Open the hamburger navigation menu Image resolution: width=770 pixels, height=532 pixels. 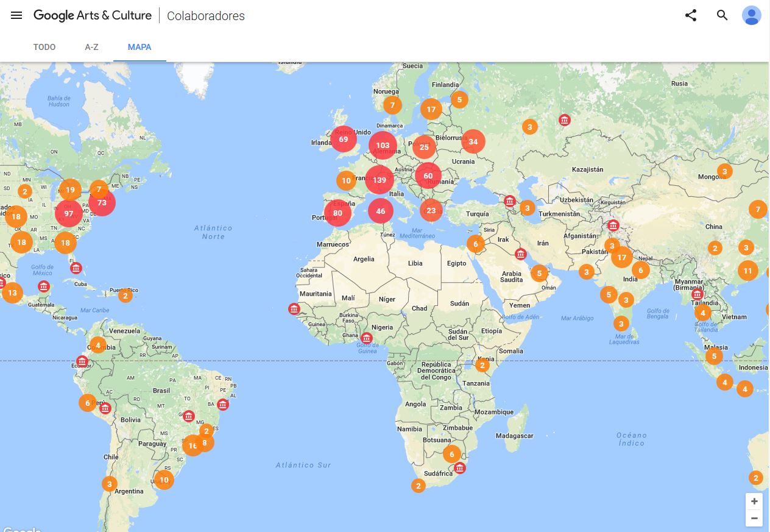[x=16, y=16]
